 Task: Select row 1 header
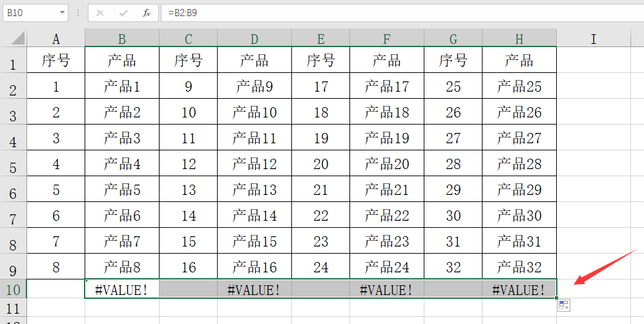pyautogui.click(x=13, y=61)
